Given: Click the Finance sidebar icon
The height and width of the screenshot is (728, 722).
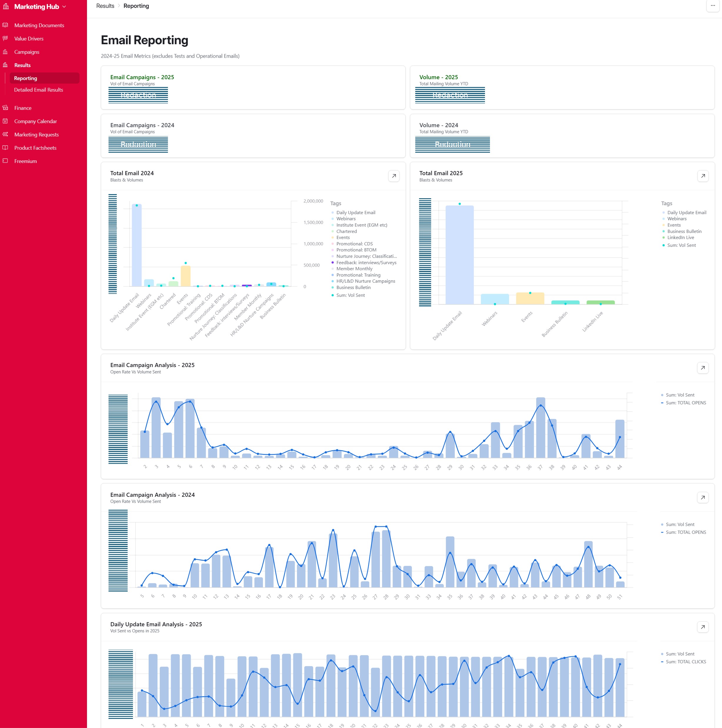Looking at the screenshot, I should pyautogui.click(x=5, y=108).
